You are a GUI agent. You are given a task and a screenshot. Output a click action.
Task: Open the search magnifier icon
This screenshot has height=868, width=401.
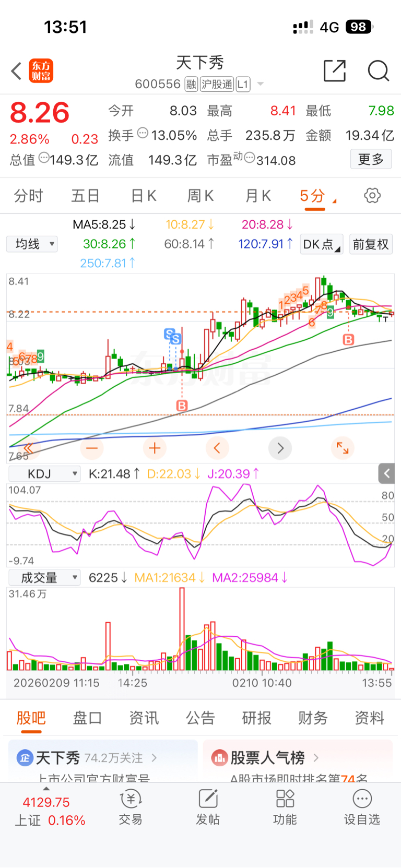coord(378,70)
